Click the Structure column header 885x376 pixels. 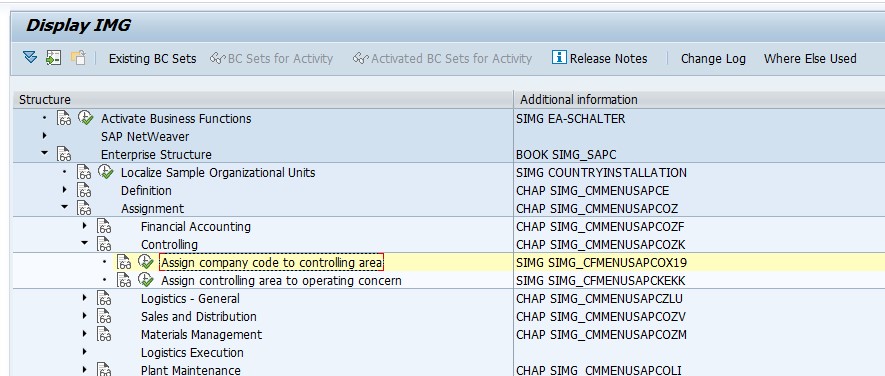click(x=263, y=99)
